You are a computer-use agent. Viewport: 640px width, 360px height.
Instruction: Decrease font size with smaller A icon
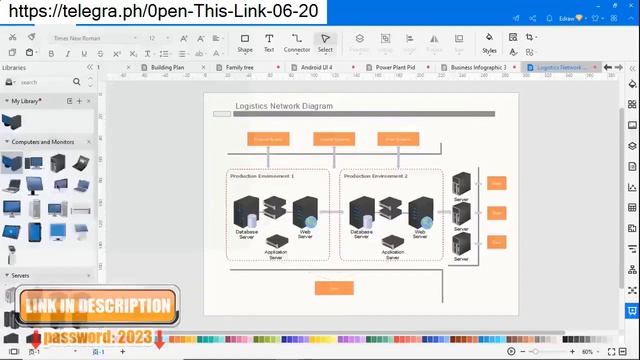tap(200, 38)
